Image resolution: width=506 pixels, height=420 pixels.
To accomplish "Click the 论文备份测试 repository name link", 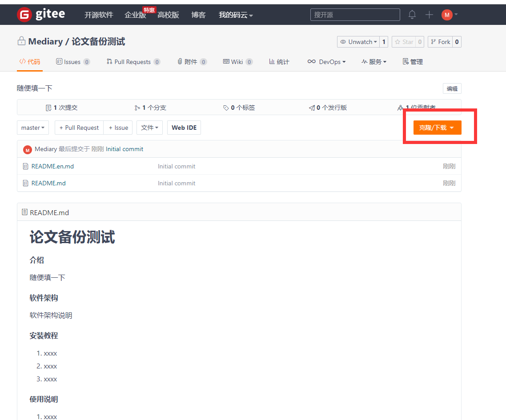I will 98,41.
